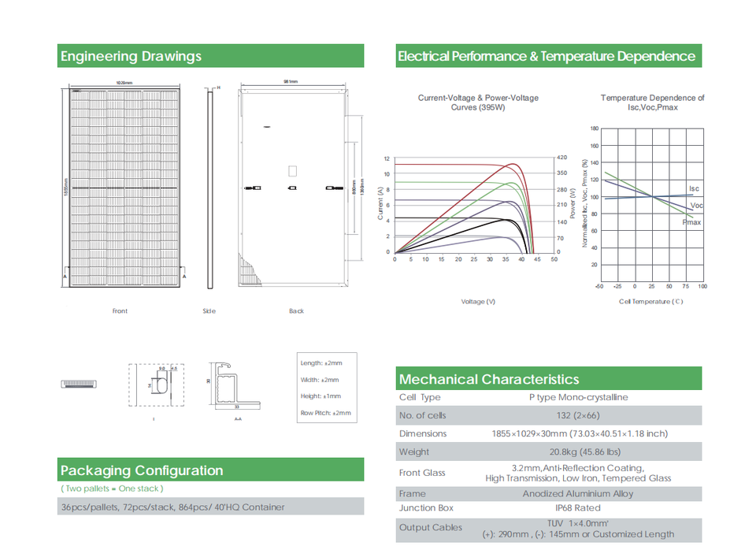Click the "Height: ±1mm" tolerance text
The width and height of the screenshot is (756, 550).
tap(321, 396)
